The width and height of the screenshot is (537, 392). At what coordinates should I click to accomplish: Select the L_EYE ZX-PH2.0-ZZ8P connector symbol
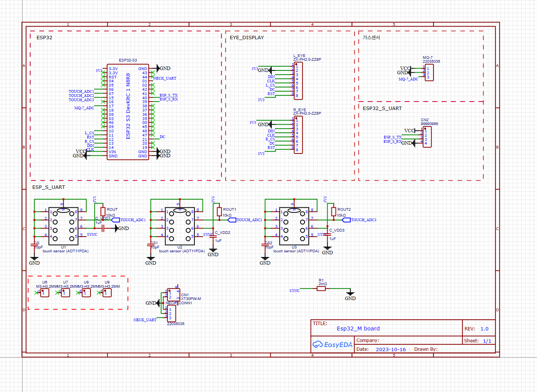298,81
